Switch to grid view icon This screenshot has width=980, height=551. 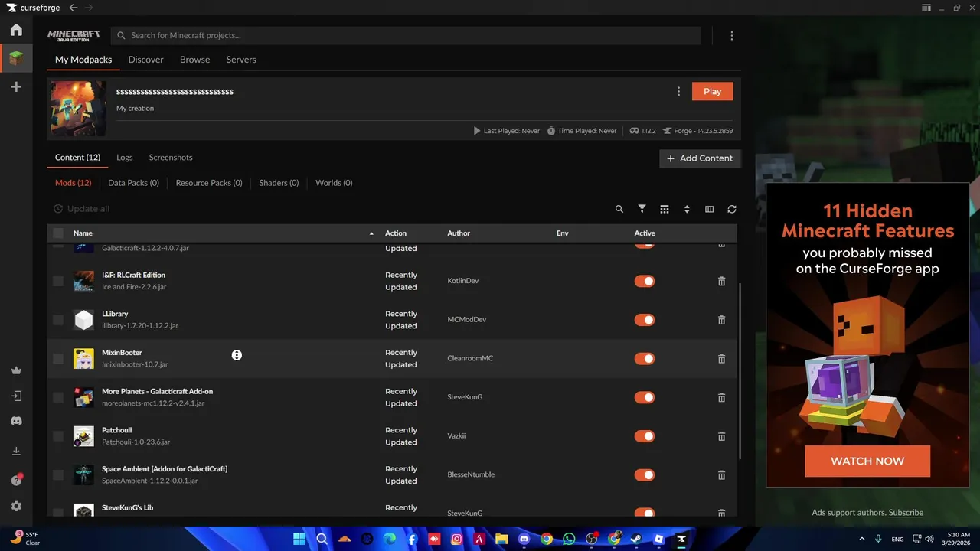click(x=665, y=209)
